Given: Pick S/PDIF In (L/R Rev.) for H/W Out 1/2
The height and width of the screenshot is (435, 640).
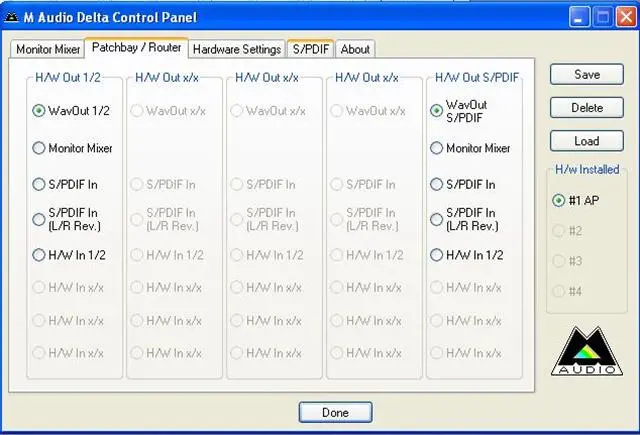Looking at the screenshot, I should (x=39, y=219).
